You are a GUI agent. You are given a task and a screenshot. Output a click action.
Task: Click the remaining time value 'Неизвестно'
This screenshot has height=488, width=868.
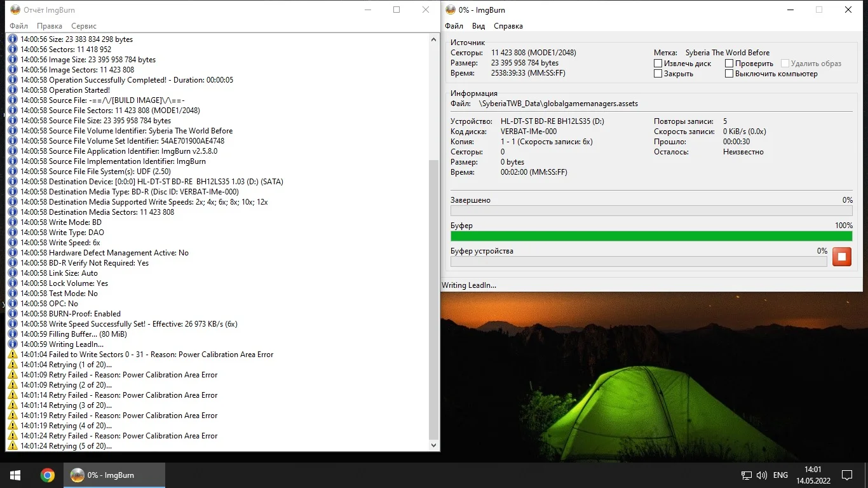(x=743, y=152)
